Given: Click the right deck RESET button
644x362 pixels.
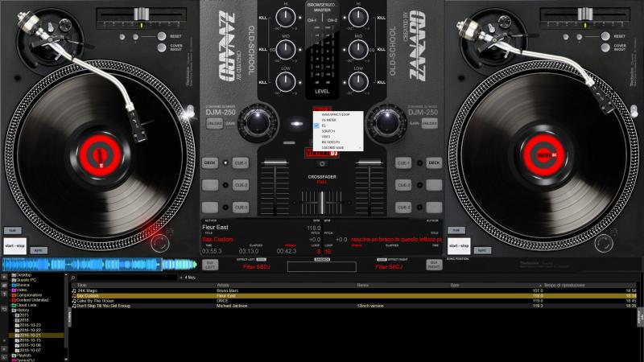Looking at the screenshot, I should coord(605,36).
